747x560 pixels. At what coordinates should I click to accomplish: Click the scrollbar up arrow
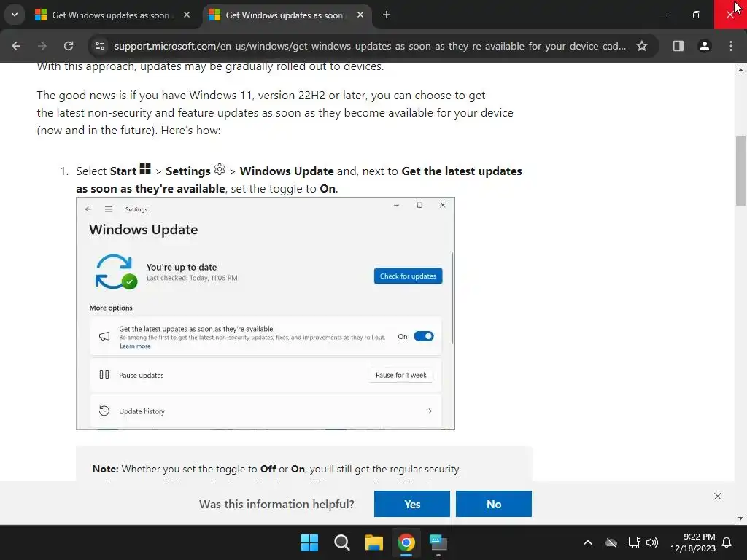tap(740, 71)
